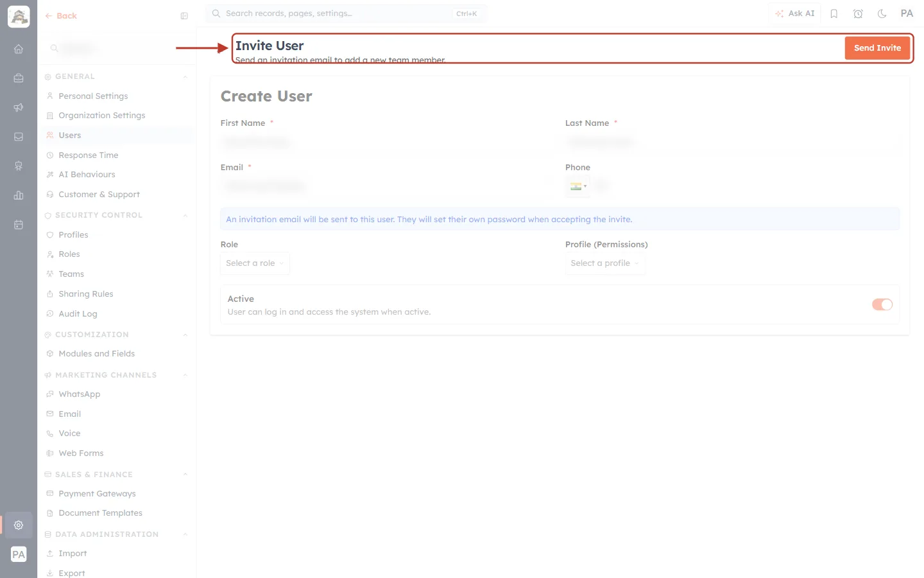Open the Home icon in left rail
Viewport: 924px width, 578px height.
click(x=19, y=49)
